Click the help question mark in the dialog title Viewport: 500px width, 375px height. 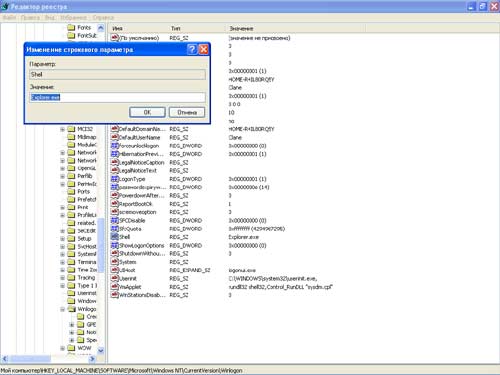(192, 50)
